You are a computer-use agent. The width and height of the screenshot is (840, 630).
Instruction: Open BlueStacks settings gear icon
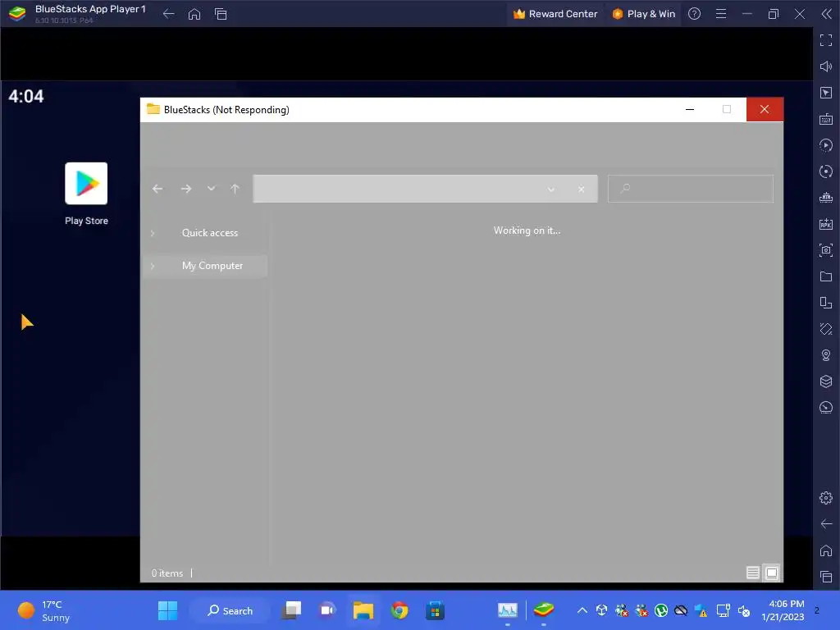(825, 498)
